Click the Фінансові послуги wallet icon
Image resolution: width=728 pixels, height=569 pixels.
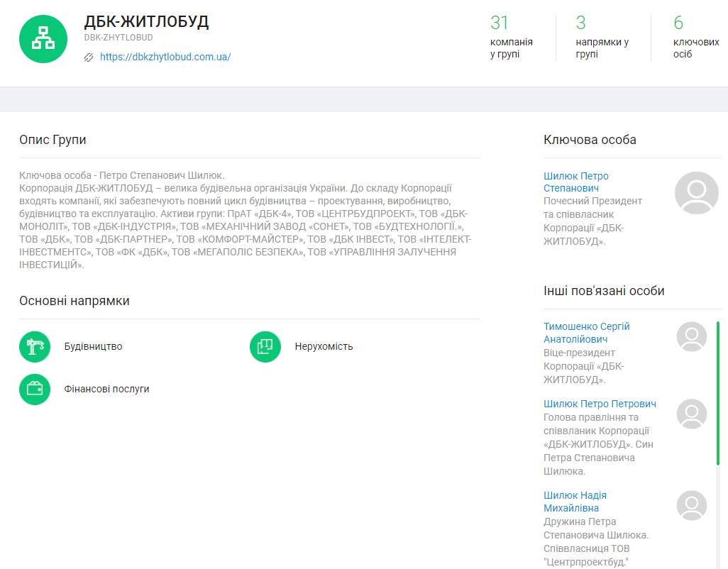pyautogui.click(x=35, y=389)
